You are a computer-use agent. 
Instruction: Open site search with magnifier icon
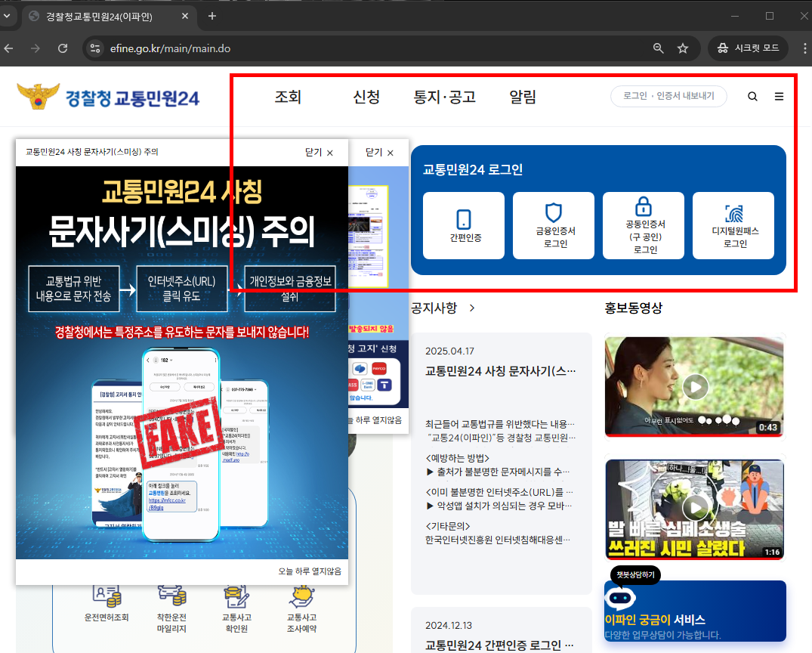click(x=752, y=96)
